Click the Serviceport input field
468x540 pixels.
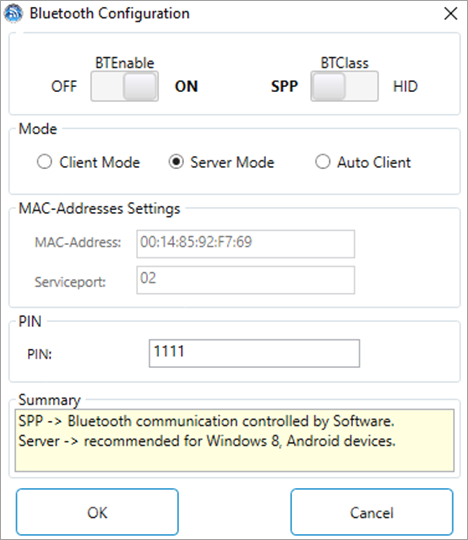(246, 280)
